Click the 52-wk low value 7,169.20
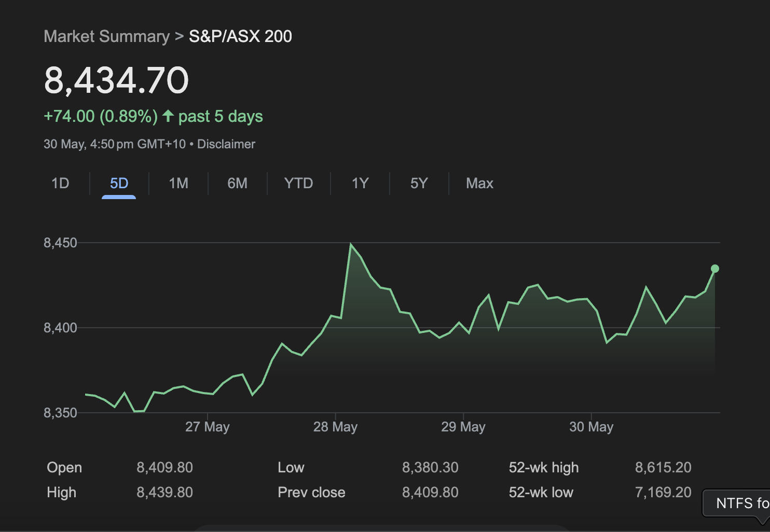The height and width of the screenshot is (532, 770). pos(663,493)
